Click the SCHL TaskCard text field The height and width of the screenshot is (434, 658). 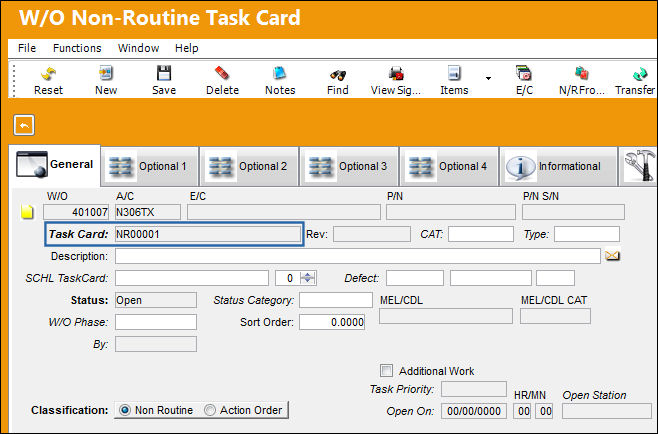tap(192, 278)
